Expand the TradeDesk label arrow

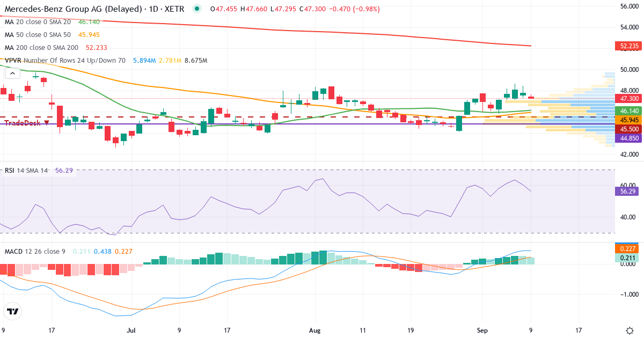[47, 123]
